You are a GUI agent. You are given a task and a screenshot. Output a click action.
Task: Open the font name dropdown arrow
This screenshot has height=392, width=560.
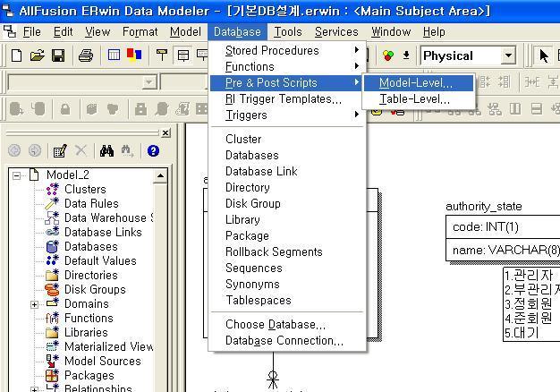pyautogui.click(x=149, y=82)
